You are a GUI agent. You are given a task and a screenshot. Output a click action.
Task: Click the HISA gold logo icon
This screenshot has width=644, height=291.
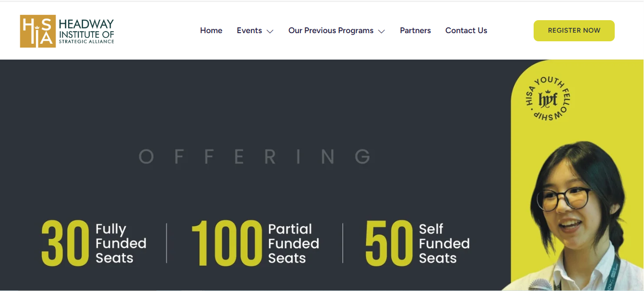coord(38,31)
